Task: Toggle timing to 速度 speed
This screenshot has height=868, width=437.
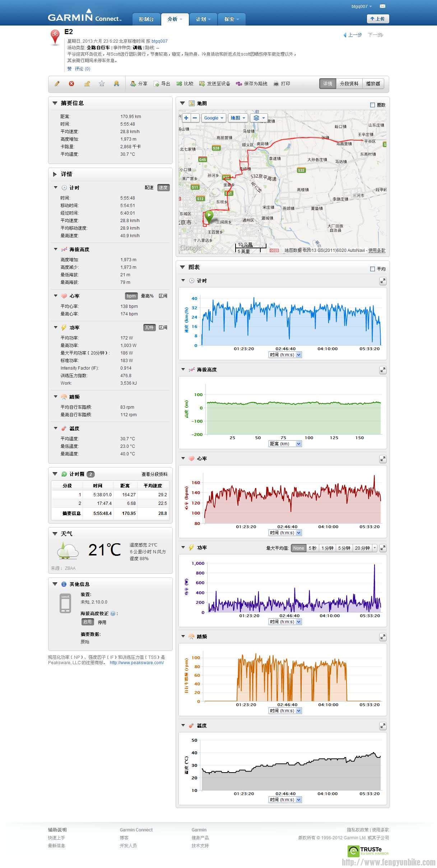Action: 163,188
